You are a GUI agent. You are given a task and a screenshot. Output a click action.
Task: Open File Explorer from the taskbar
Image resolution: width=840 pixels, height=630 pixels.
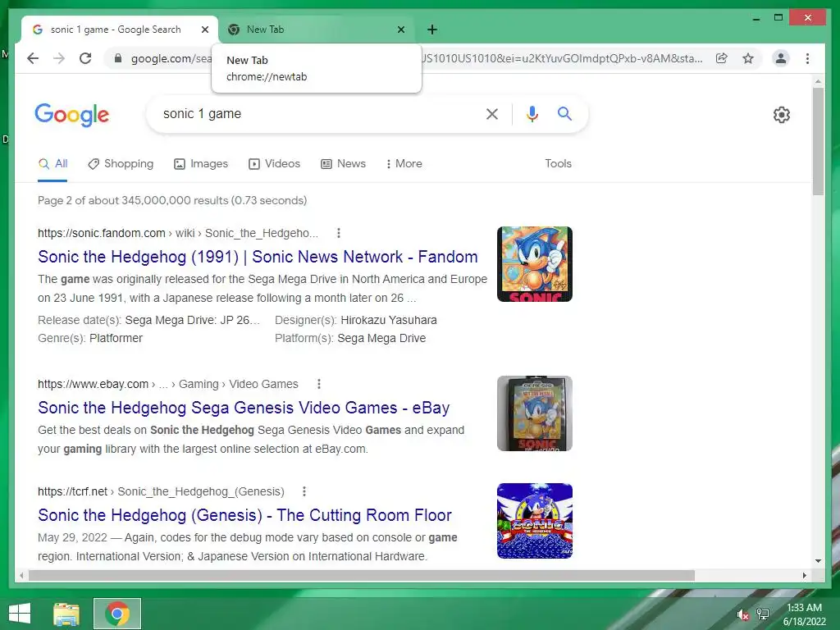point(66,614)
